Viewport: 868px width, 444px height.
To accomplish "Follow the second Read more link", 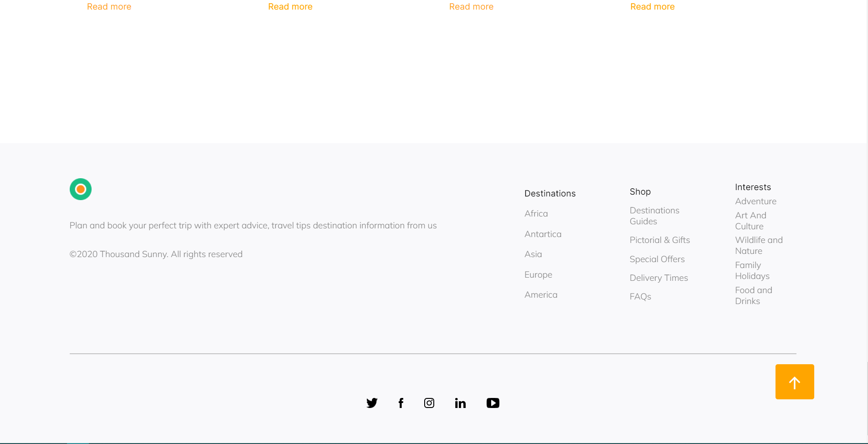I will pos(290,7).
